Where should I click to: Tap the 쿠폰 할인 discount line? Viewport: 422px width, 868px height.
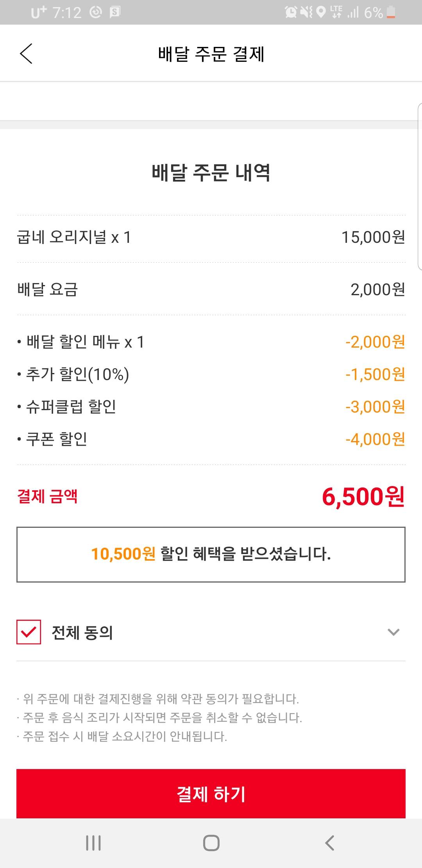211,439
